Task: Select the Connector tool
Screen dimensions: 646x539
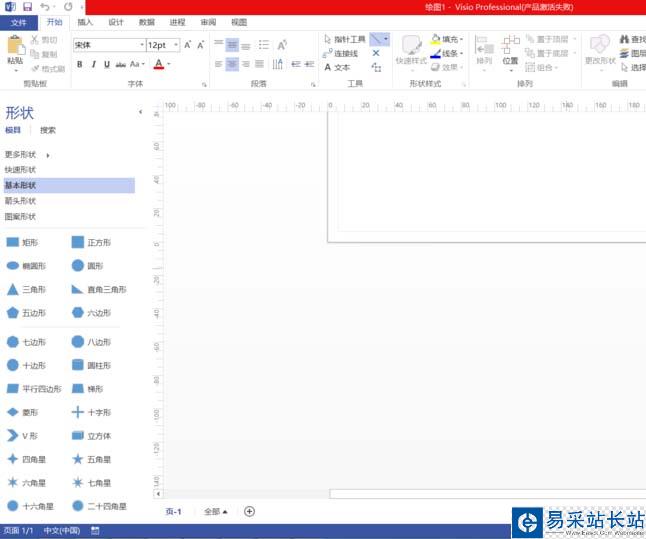Action: (x=341, y=54)
